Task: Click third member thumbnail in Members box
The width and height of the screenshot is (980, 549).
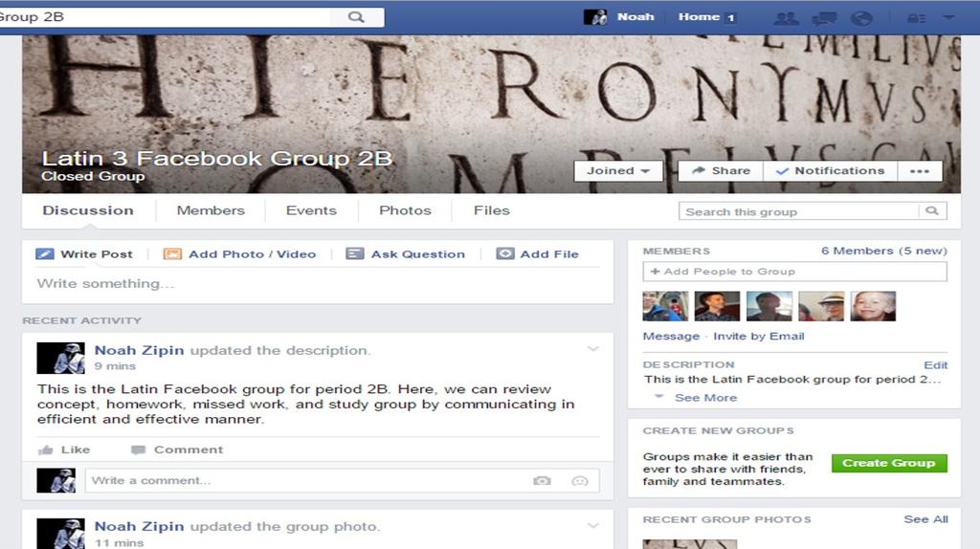Action: (x=769, y=306)
